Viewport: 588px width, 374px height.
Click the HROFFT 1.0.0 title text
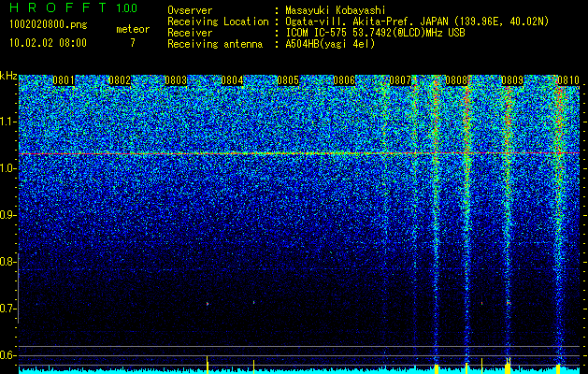point(74,7)
